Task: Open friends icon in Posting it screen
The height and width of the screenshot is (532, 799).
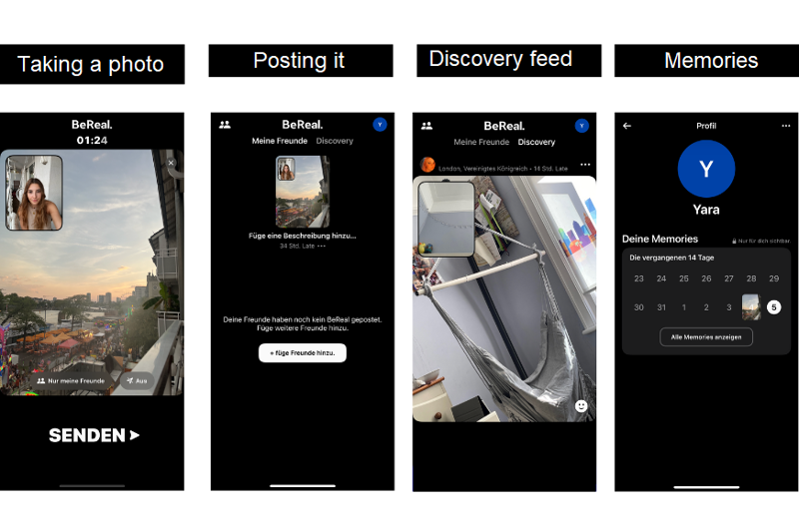Action: point(225,125)
